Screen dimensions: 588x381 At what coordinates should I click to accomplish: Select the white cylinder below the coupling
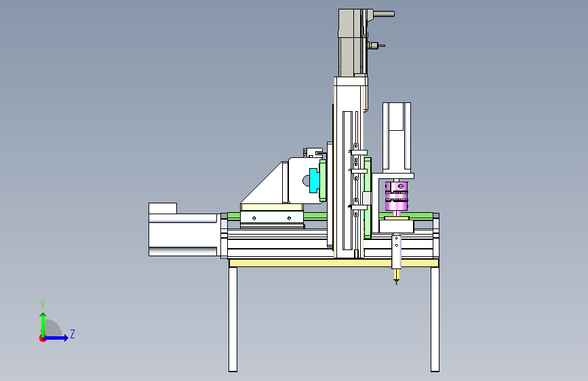pos(396,252)
